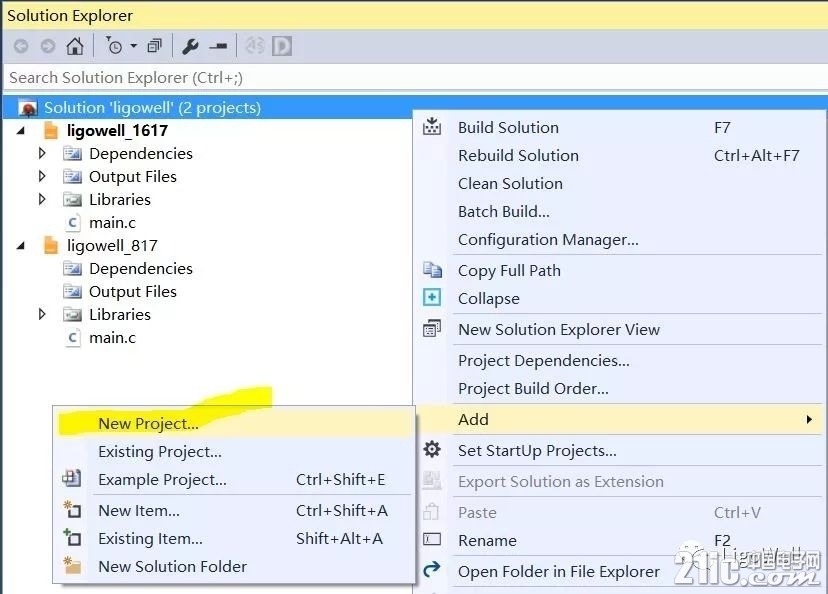The height and width of the screenshot is (594, 828).
Task: Click Rebuild Solution in the context menu
Action: coord(518,155)
